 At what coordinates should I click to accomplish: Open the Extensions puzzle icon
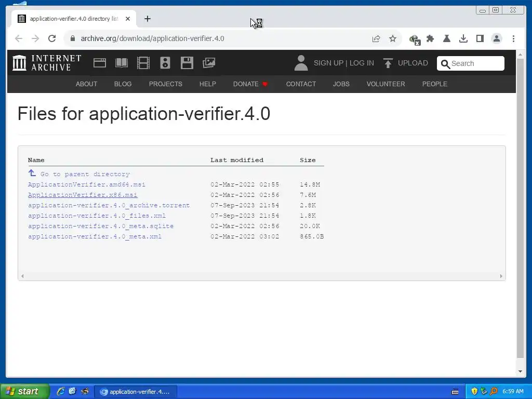(x=430, y=38)
